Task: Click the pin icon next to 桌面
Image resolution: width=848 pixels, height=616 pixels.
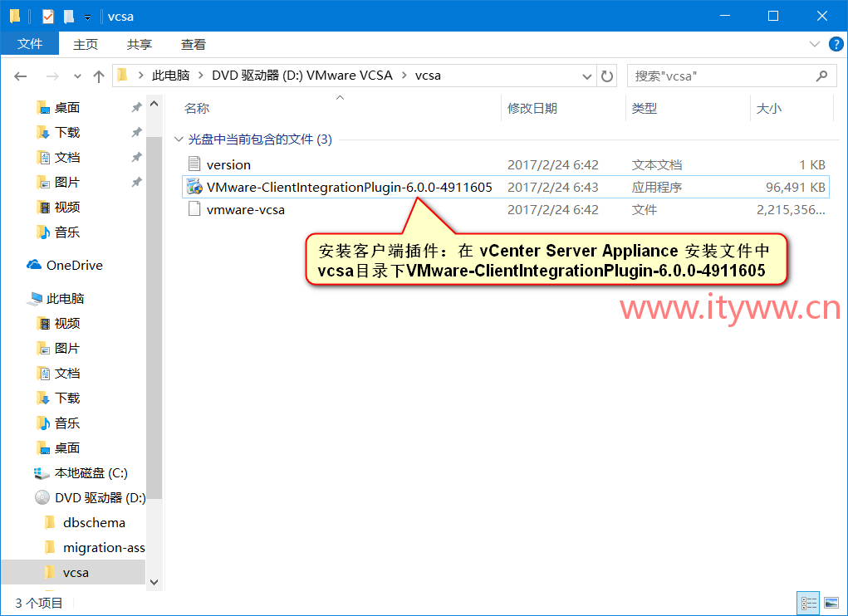Action: (x=136, y=108)
